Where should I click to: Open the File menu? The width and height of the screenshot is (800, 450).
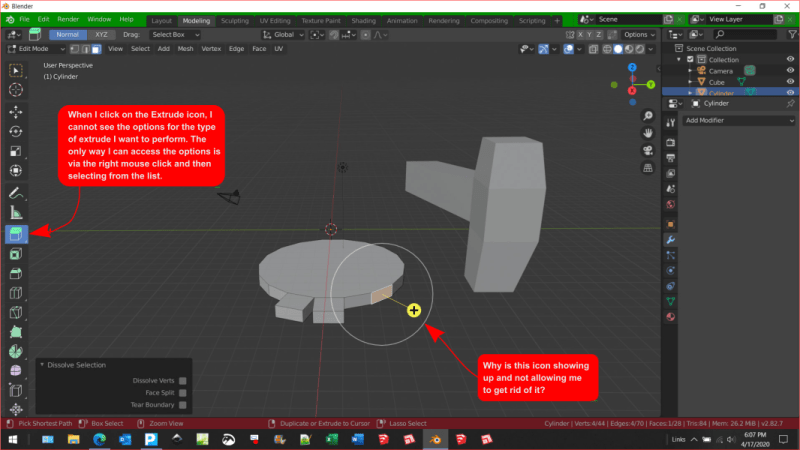[24, 19]
